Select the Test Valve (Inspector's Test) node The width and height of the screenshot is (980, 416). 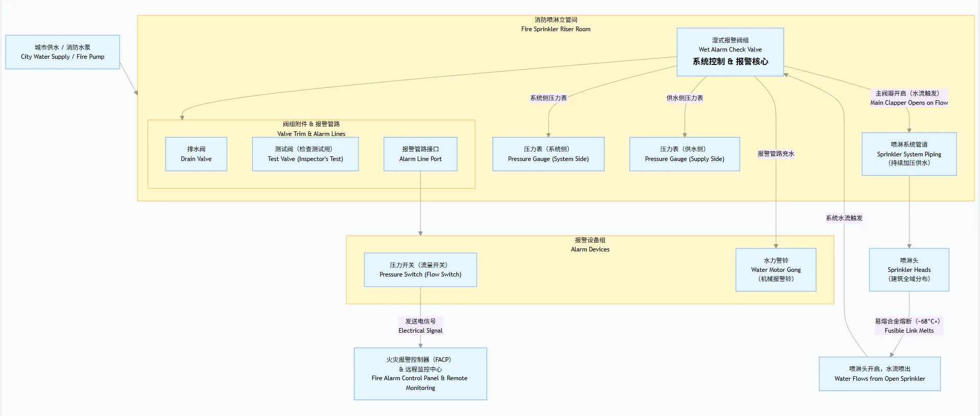(x=305, y=154)
